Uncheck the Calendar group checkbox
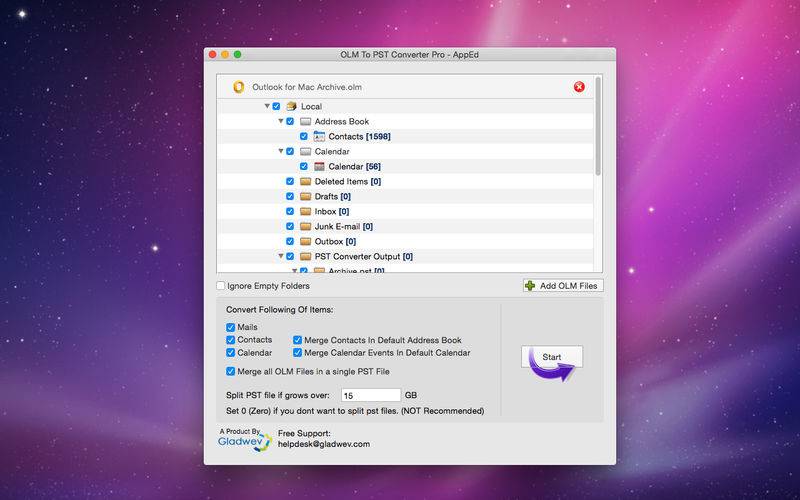This screenshot has width=800, height=500. coord(290,152)
